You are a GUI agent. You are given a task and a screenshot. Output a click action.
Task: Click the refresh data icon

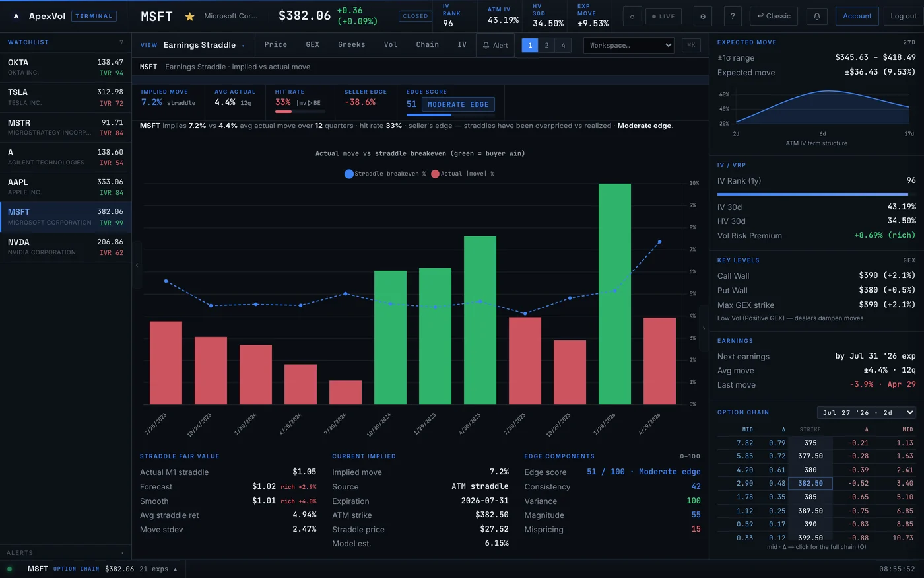[632, 17]
